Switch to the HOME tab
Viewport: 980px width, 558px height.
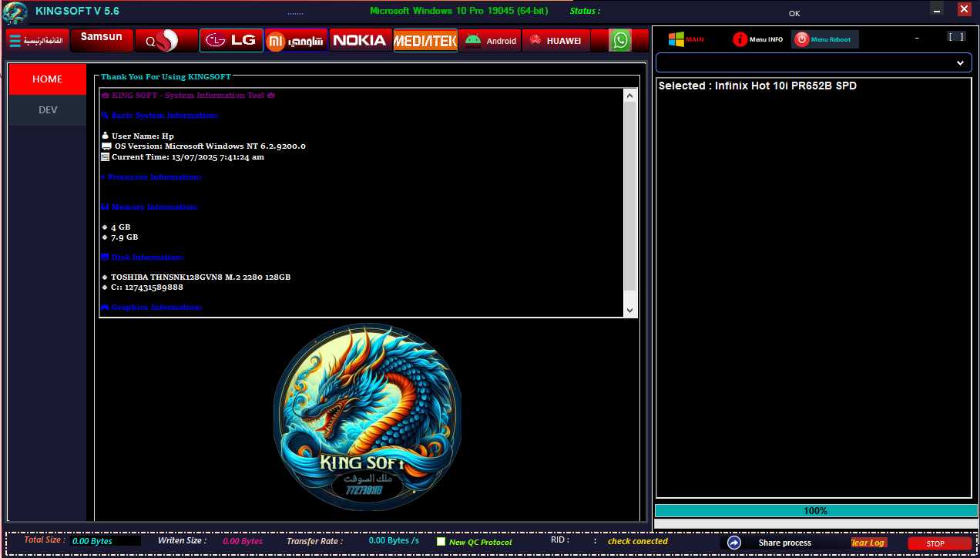pyautogui.click(x=48, y=79)
